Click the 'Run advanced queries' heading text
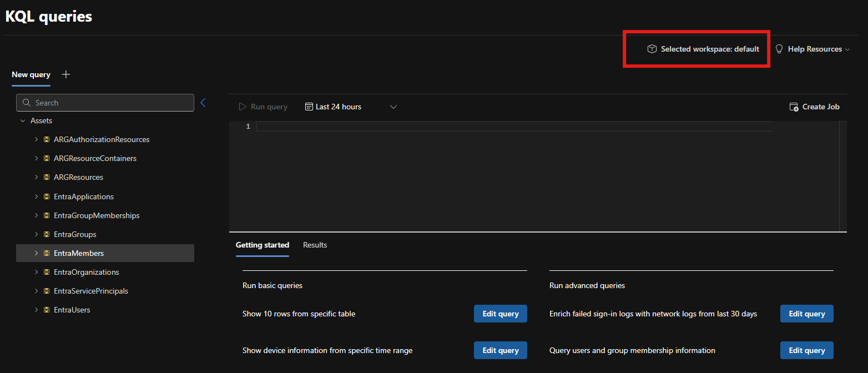Image resolution: width=868 pixels, height=373 pixels. coord(587,285)
